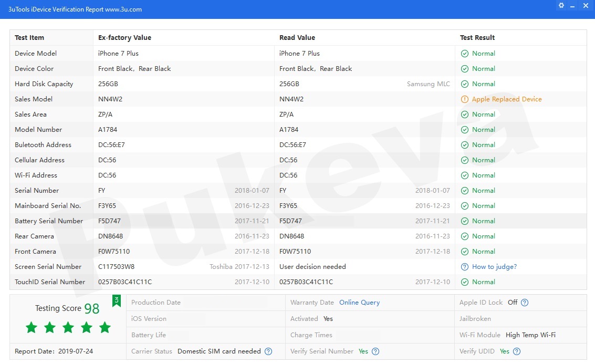This screenshot has width=595, height=364.
Task: Click the five-star testing rating
Action: [x=68, y=327]
